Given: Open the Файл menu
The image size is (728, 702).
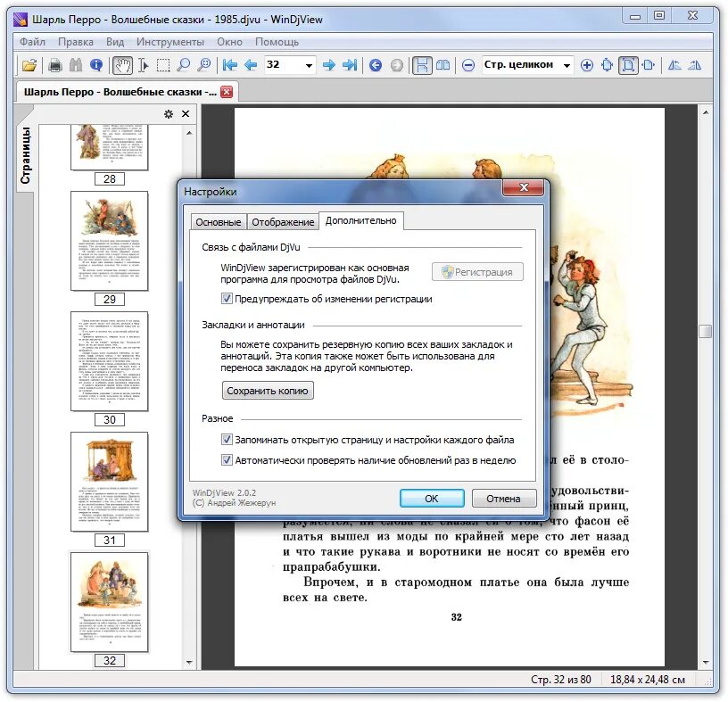Looking at the screenshot, I should (32, 42).
